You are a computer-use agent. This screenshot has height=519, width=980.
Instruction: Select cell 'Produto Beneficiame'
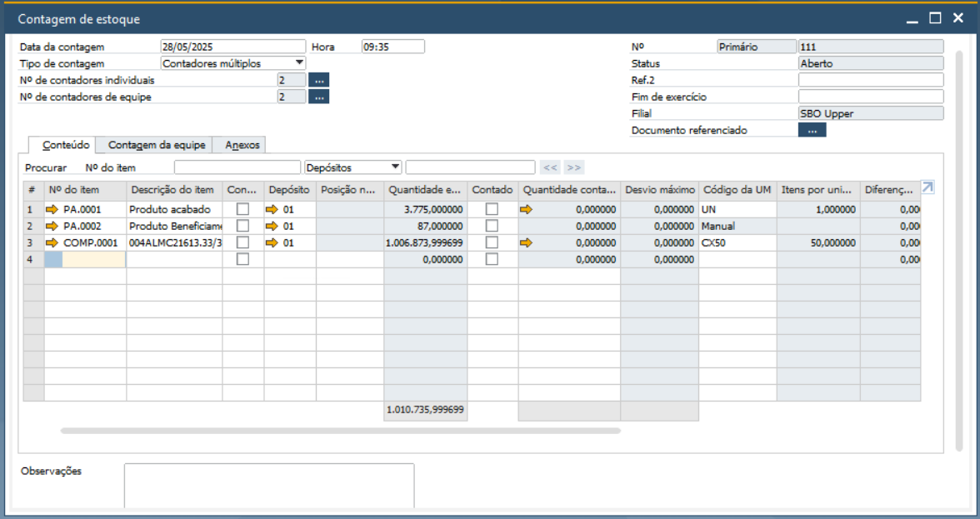[174, 226]
